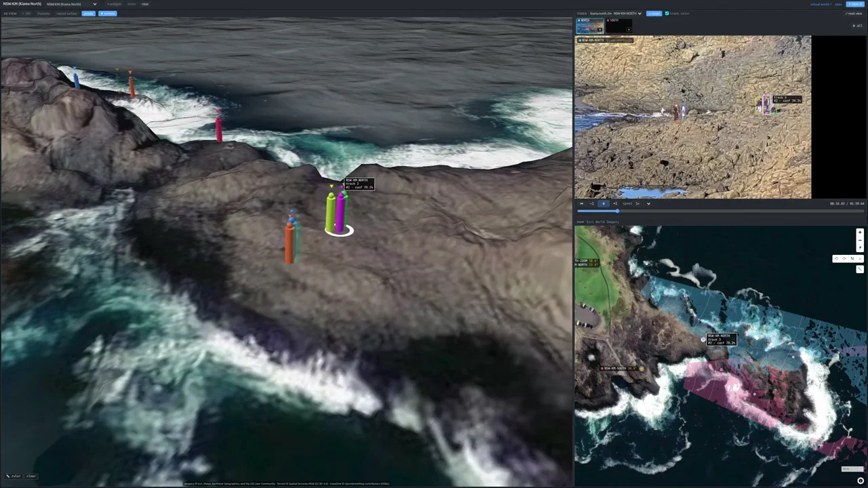Open the video source dropdown kiama-north
The height and width of the screenshot is (488, 868).
[616, 14]
